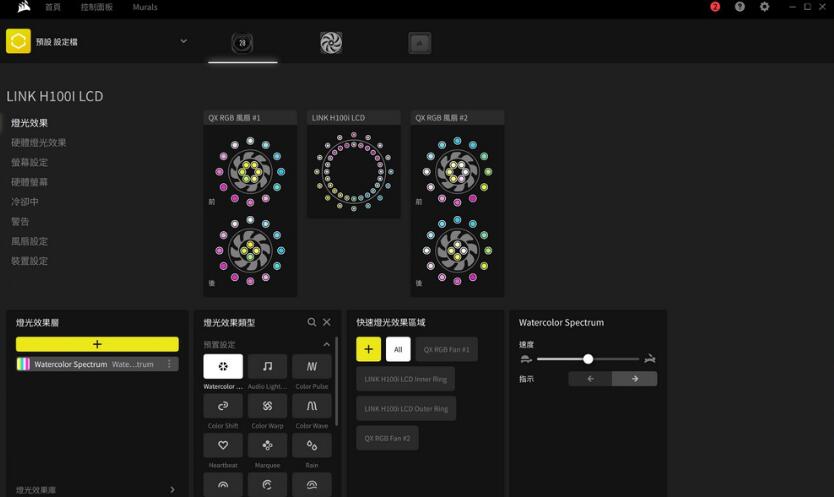Screen dimensions: 834x497
Task: Open the settings gear icon
Action: [765, 7]
